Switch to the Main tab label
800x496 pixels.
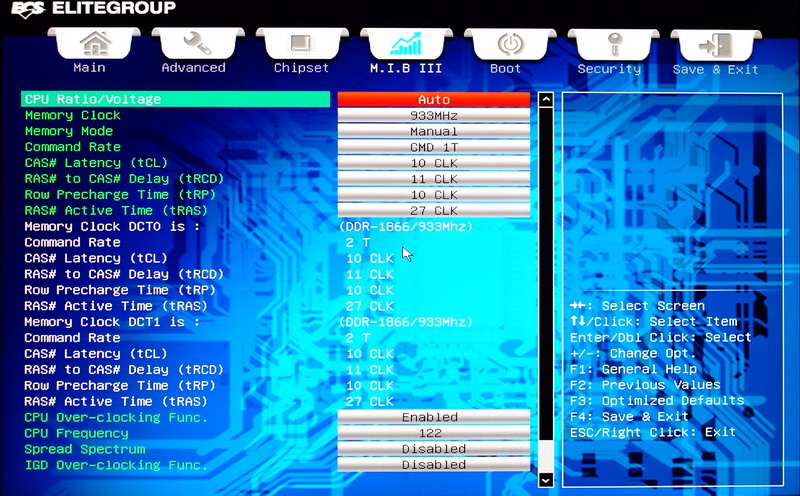point(89,67)
